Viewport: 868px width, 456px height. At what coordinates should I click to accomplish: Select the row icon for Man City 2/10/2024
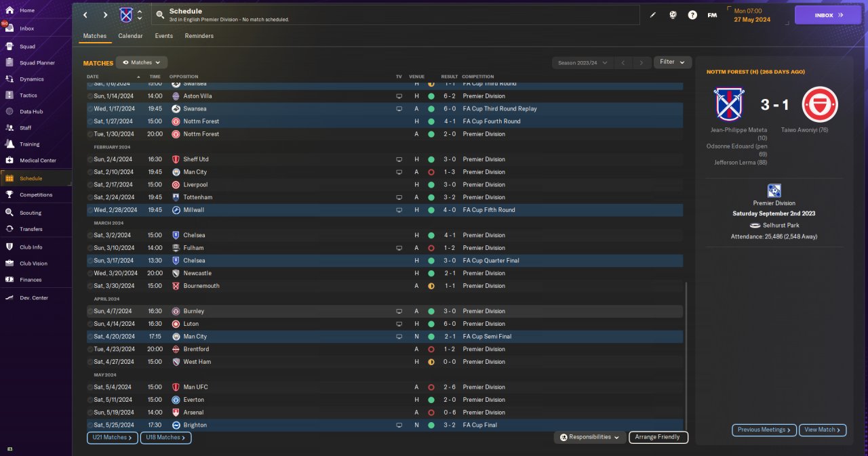tap(90, 172)
